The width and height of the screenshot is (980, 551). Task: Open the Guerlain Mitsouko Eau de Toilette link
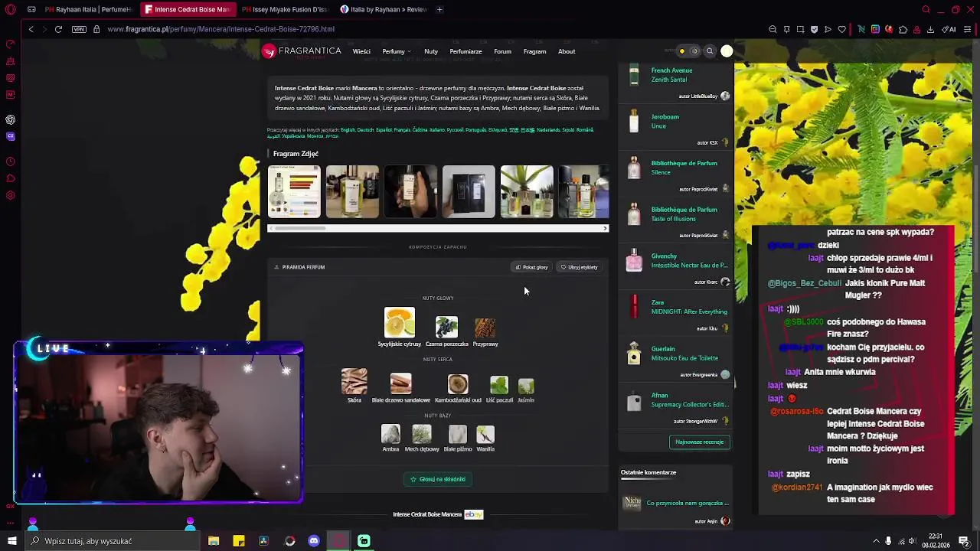684,354
